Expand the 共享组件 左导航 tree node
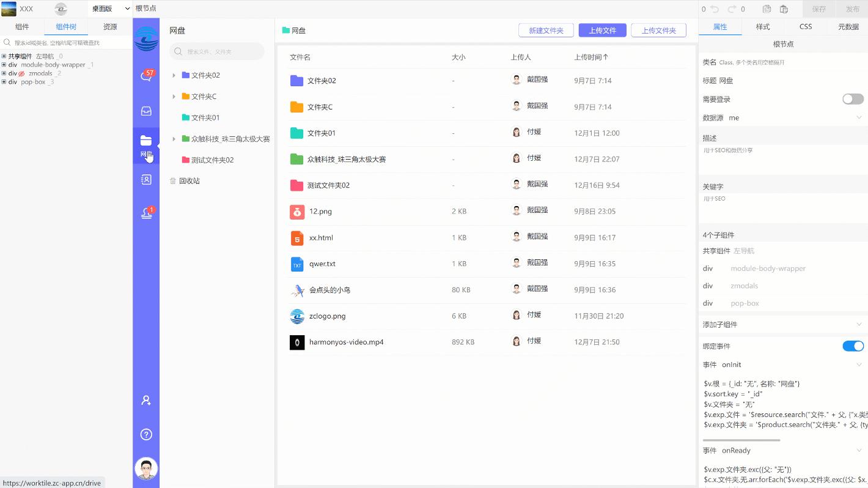The width and height of the screenshot is (868, 488). pos(4,56)
